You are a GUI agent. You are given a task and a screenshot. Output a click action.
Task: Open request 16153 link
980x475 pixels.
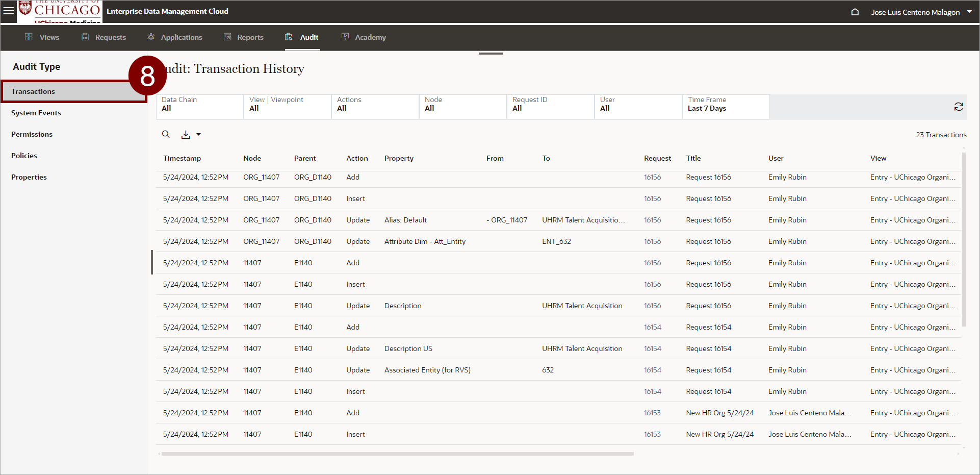click(652, 413)
